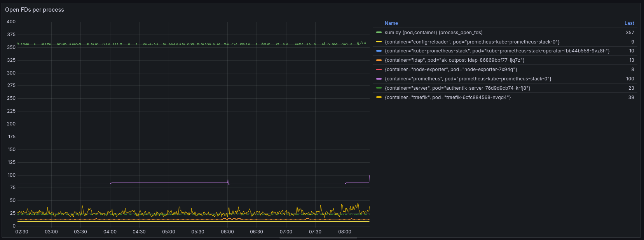Click Last value 13 for ldap series
The image size is (644, 240).
[x=632, y=60]
